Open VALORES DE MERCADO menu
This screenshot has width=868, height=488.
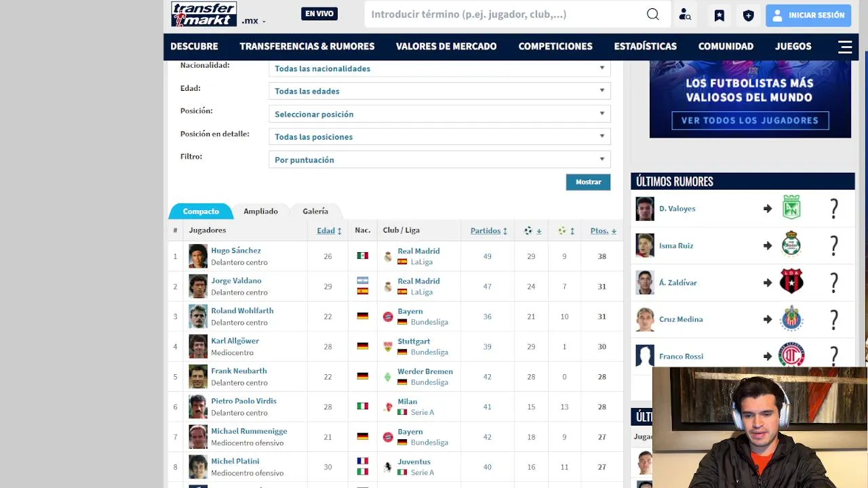[x=446, y=47]
